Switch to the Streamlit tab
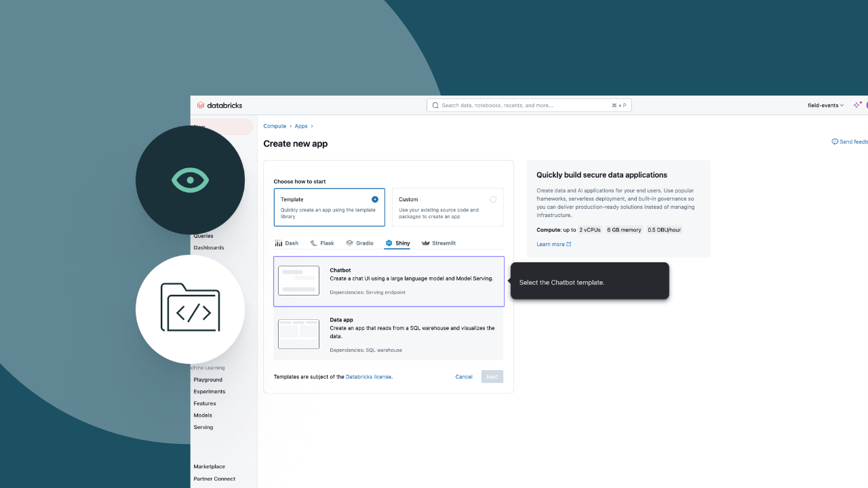This screenshot has width=868, height=488. [438, 243]
